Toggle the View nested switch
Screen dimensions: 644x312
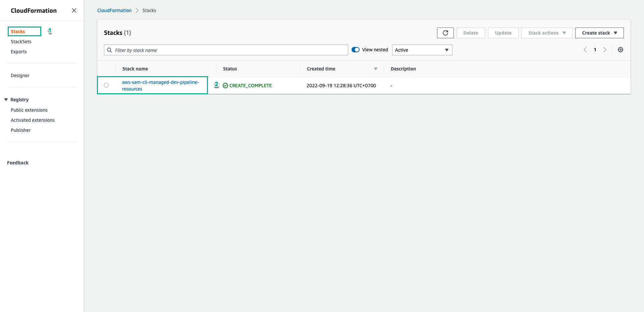[356, 50]
